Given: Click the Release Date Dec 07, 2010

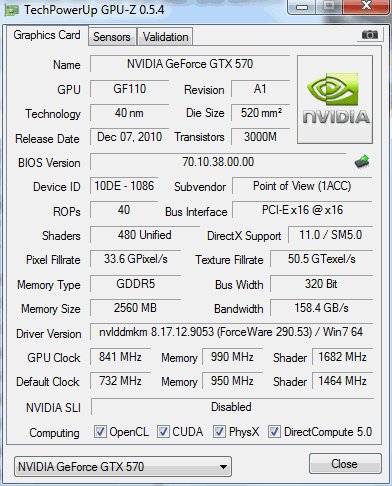Looking at the screenshot, I should (x=129, y=137).
